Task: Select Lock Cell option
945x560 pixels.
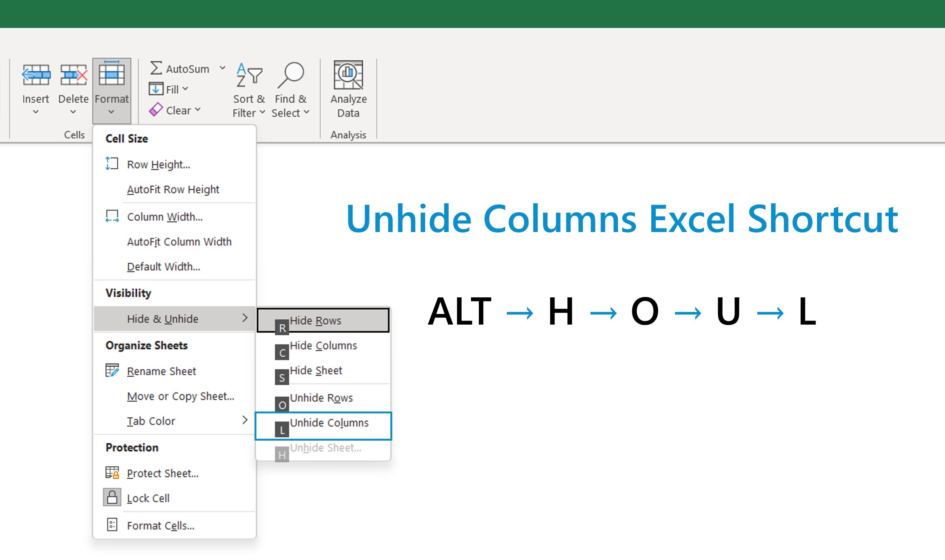Action: (x=148, y=498)
